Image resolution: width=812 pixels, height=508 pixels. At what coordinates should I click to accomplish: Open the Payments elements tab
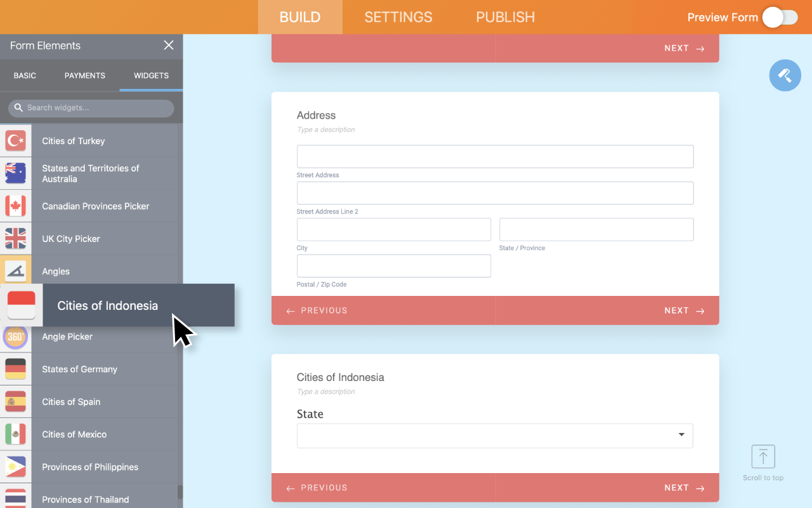[x=84, y=76]
